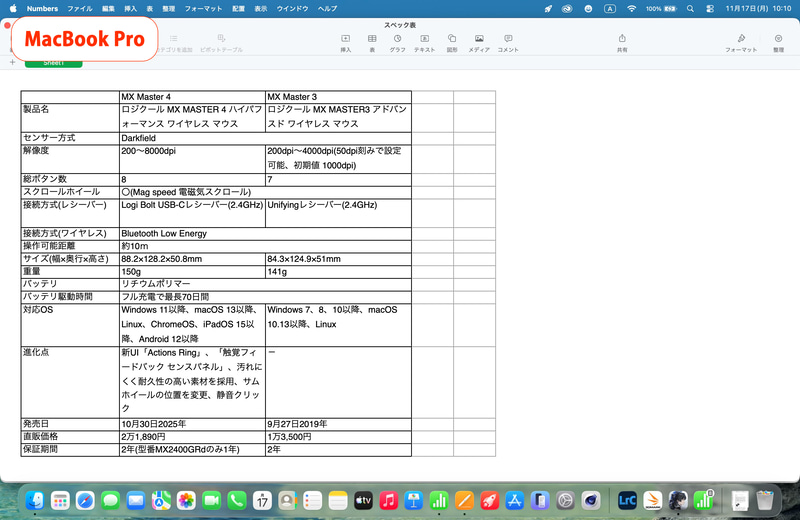Open Spotlight search in the menu bar
This screenshot has width=800, height=520.
coord(690,9)
